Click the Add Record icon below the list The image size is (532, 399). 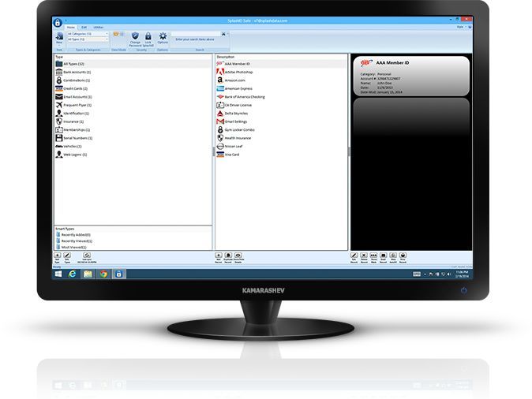(x=219, y=256)
